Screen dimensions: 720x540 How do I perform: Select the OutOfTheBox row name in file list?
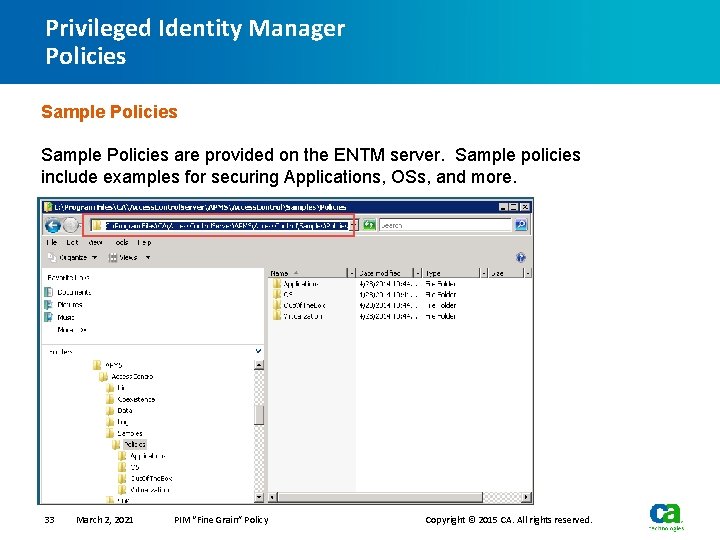click(304, 305)
